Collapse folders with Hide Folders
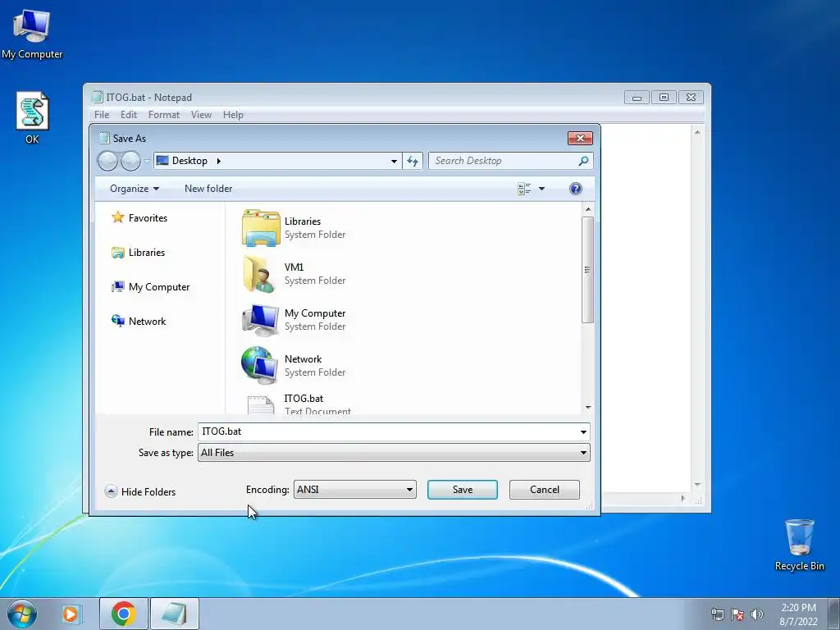Image resolution: width=840 pixels, height=630 pixels. 140,491
